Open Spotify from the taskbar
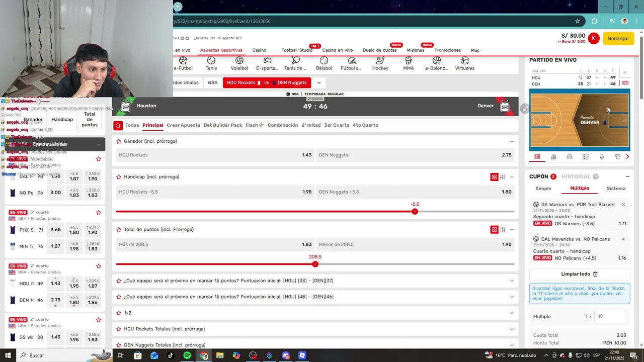 coord(187,355)
